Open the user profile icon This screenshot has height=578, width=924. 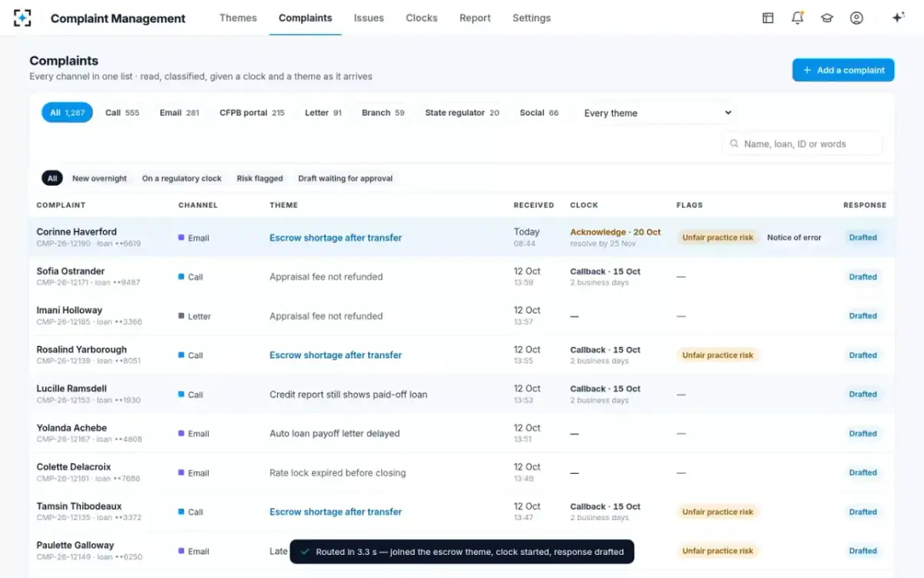coord(856,18)
